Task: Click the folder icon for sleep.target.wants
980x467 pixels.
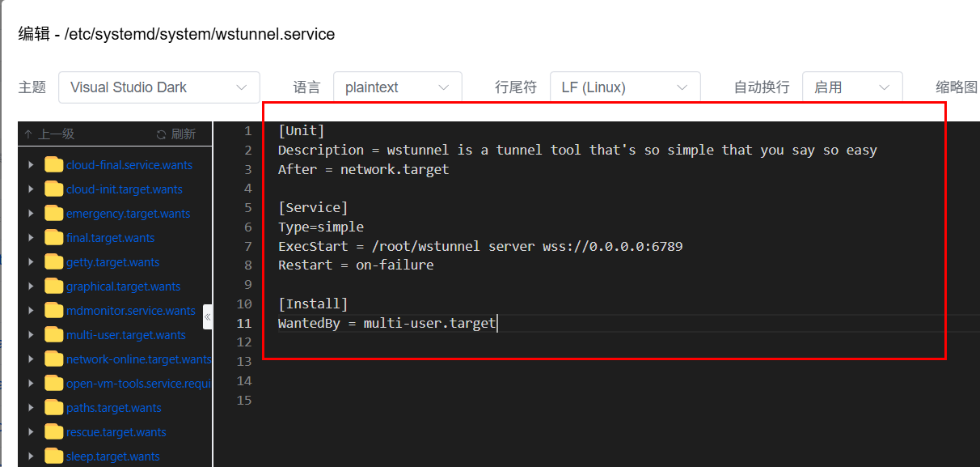Action: (54, 456)
